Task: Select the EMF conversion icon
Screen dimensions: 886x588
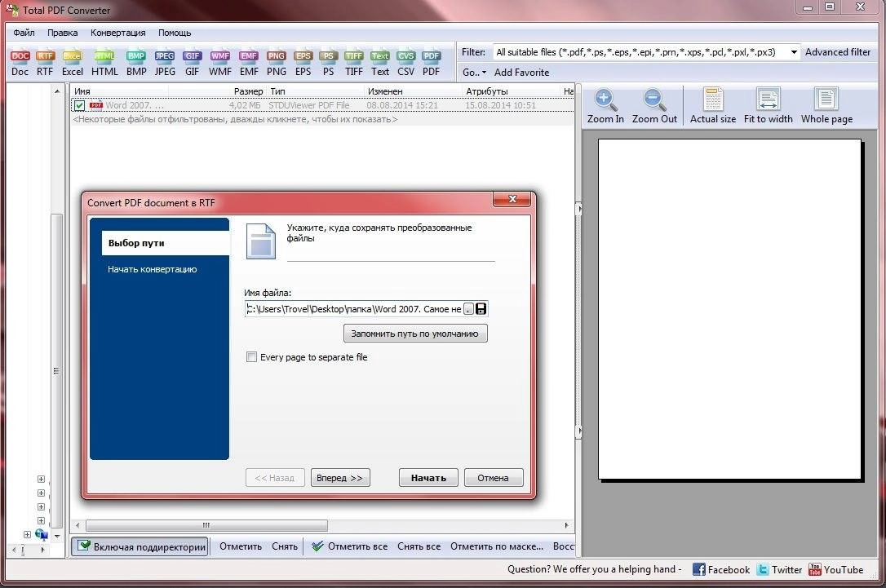Action: [x=249, y=63]
